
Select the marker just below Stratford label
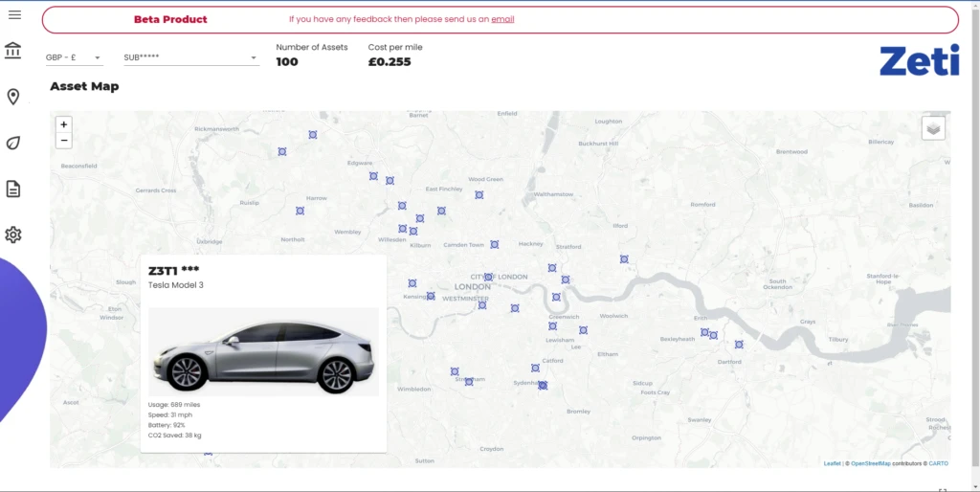click(552, 268)
